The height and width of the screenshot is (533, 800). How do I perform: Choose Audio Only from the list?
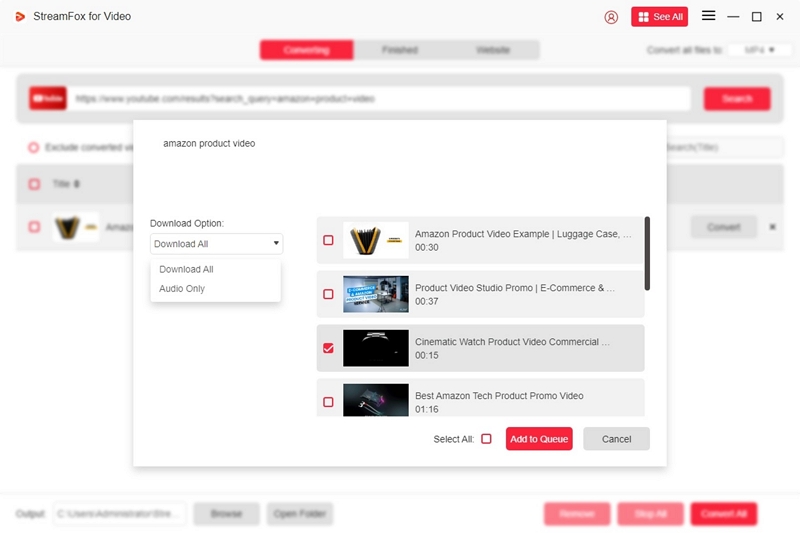point(182,289)
